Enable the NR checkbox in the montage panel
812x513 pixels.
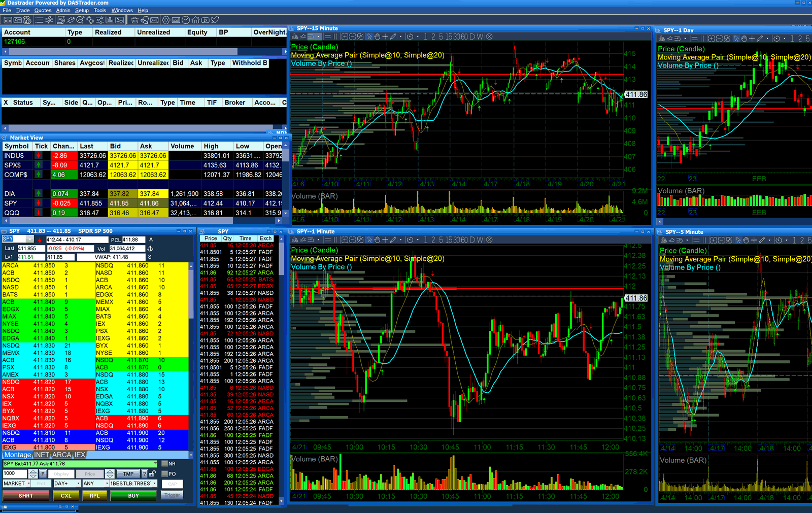point(165,463)
